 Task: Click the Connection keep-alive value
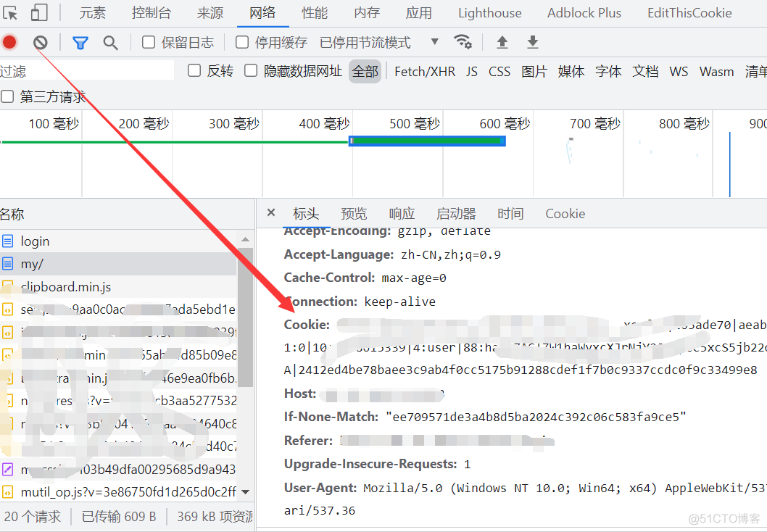(399, 302)
